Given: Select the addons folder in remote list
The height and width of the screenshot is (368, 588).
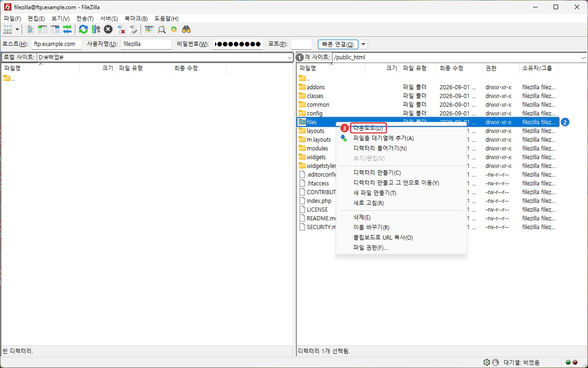Looking at the screenshot, I should coord(428,87).
